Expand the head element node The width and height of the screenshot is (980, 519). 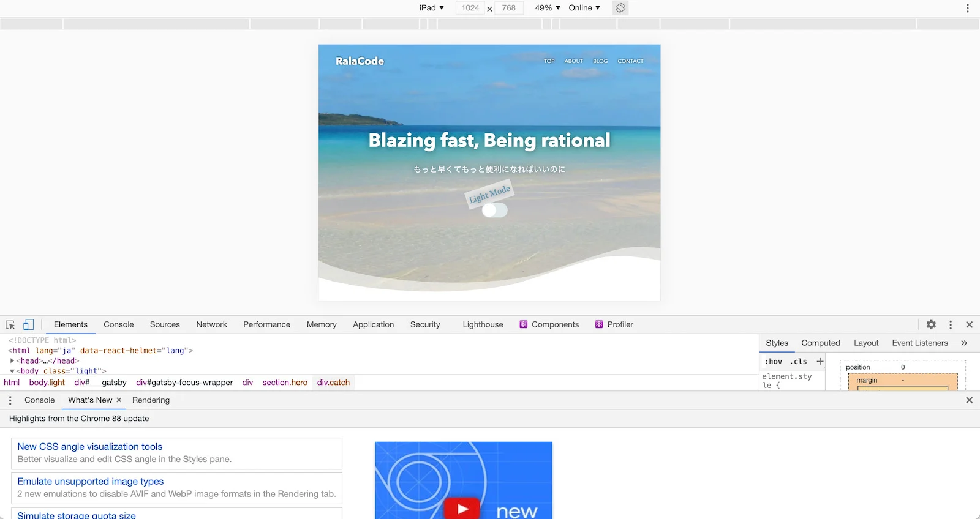coord(12,361)
